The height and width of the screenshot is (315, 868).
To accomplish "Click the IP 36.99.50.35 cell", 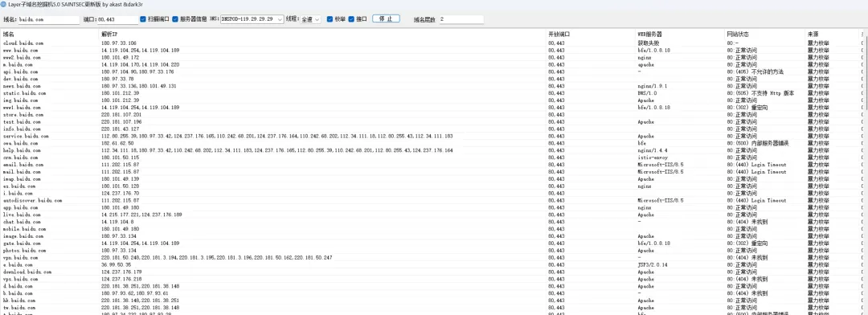I will coord(116,264).
